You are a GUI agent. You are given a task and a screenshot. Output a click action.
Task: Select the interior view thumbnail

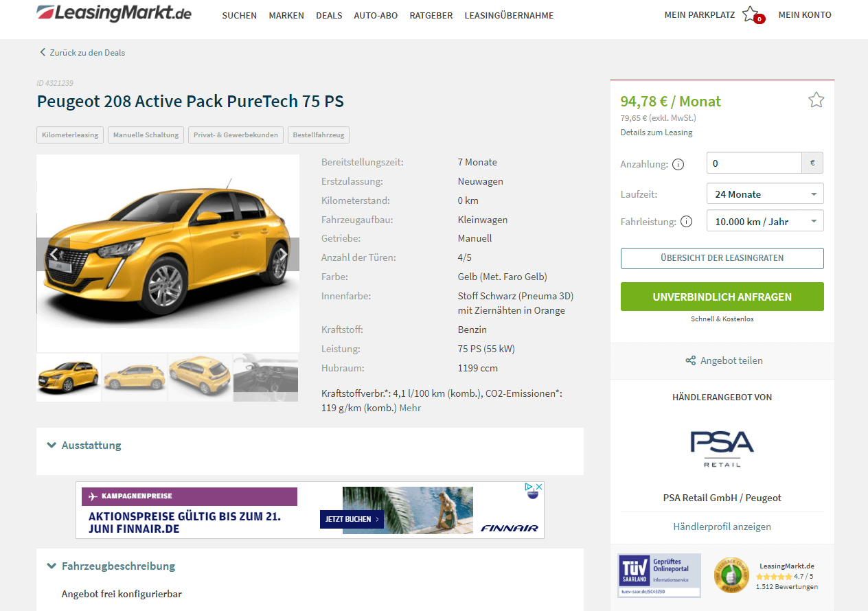[x=266, y=378]
